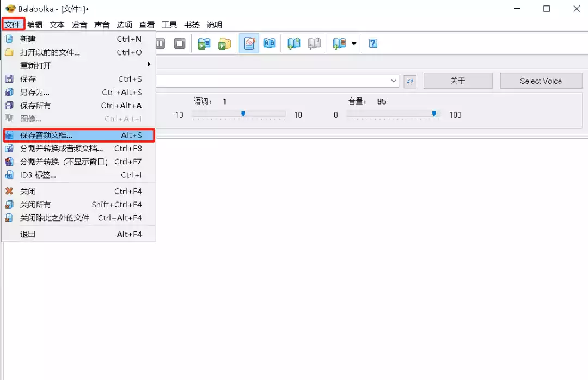The image size is (588, 380).
Task: Choose 分割并转换（不显示窗口）menu entry
Action: pos(78,162)
